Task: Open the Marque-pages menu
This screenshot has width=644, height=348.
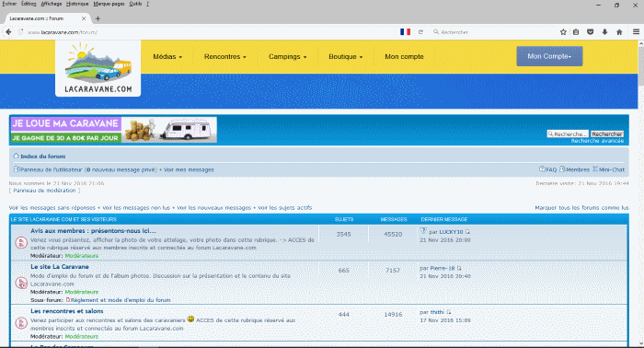Action: coord(109,4)
